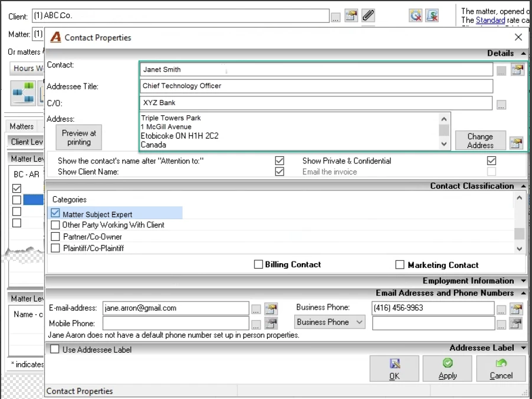Click the OK button
This screenshot has width=532, height=399.
pyautogui.click(x=394, y=368)
